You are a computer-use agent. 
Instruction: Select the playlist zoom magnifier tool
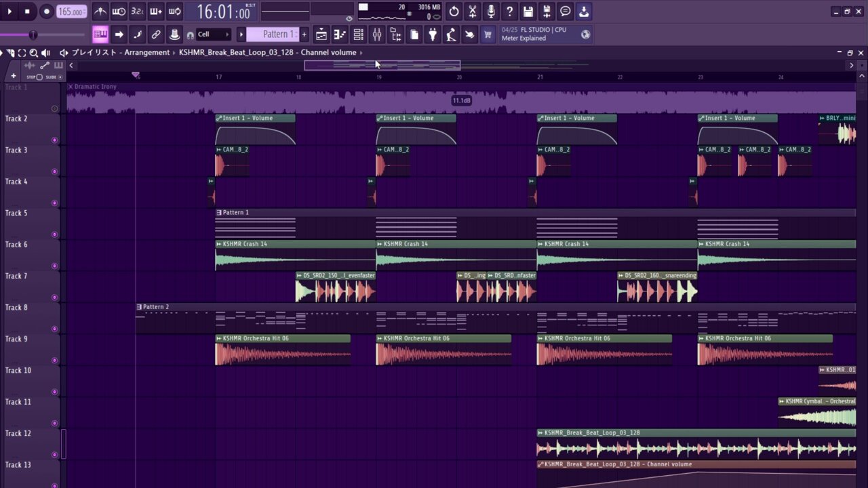33,52
